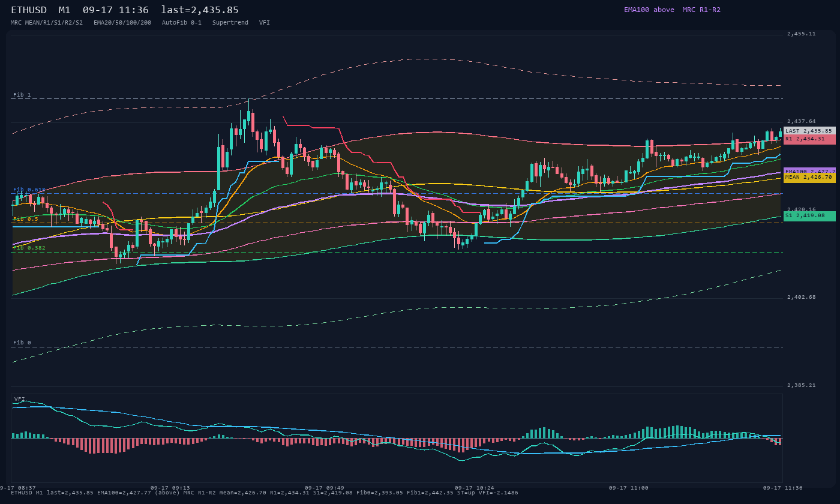Select the LAST 2,435.85 price tag

tap(809, 131)
